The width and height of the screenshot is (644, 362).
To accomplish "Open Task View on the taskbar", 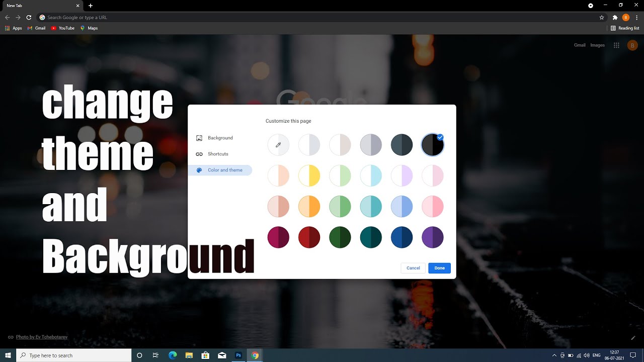I will click(x=156, y=355).
